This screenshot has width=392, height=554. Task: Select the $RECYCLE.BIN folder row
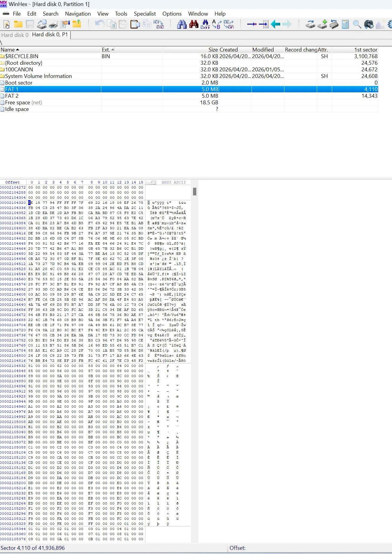click(x=189, y=56)
